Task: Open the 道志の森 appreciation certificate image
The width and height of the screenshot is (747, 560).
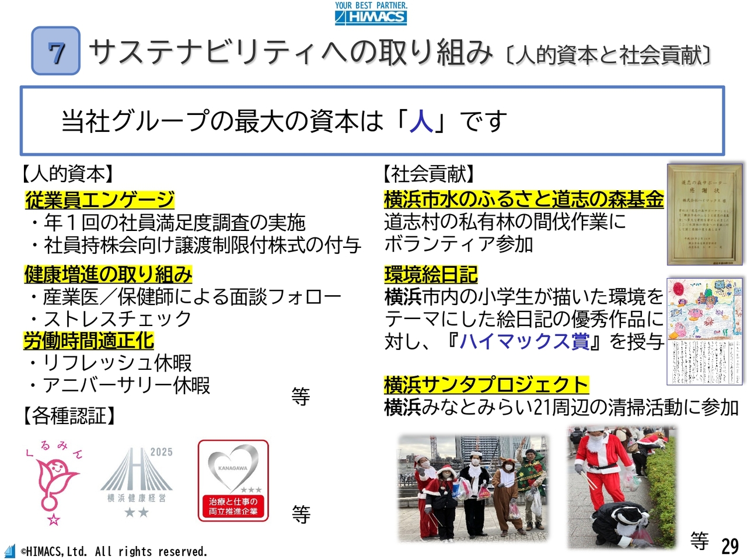Action: pyautogui.click(x=706, y=215)
